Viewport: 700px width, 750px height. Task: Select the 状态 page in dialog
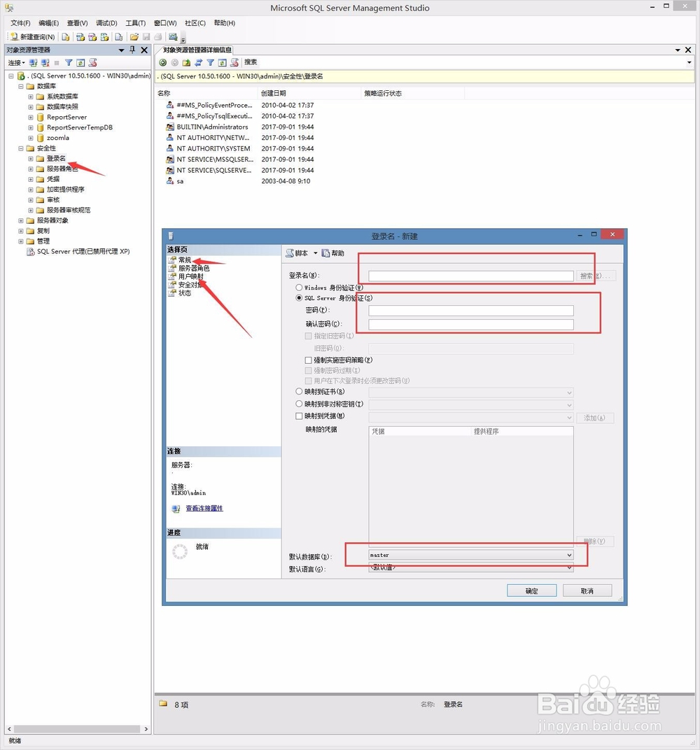point(185,293)
